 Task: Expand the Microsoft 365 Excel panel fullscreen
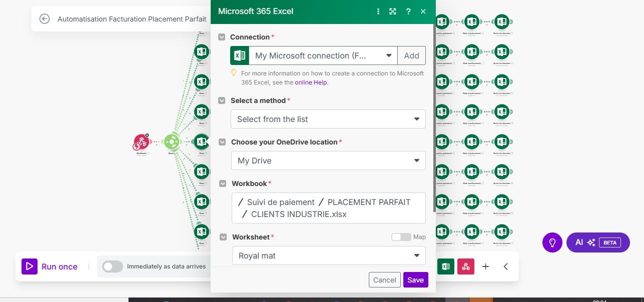[393, 11]
